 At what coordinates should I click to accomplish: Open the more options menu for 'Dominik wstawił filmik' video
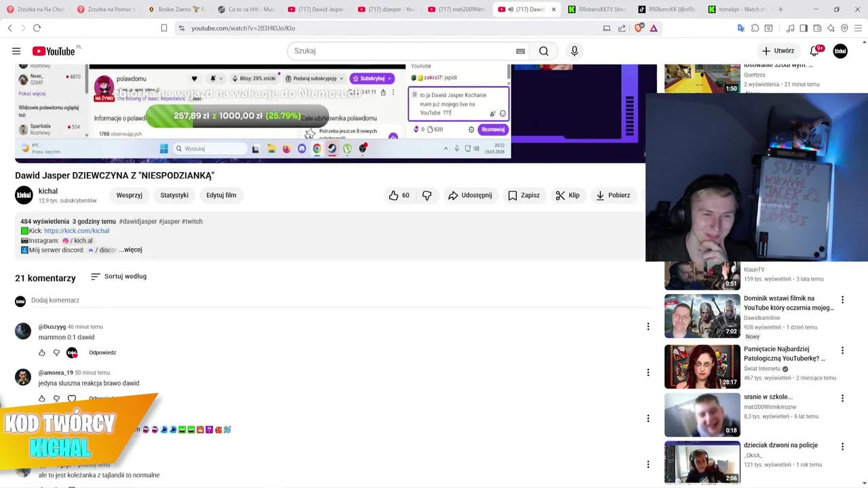click(842, 300)
